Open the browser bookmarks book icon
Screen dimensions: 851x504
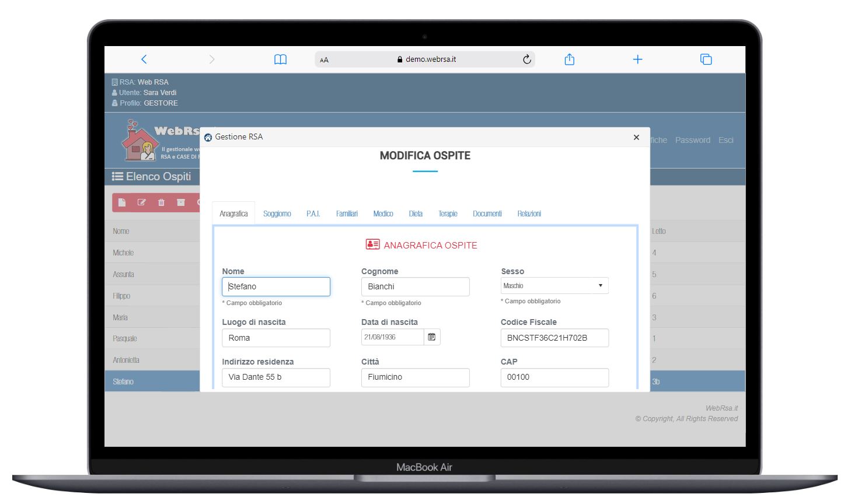[280, 60]
